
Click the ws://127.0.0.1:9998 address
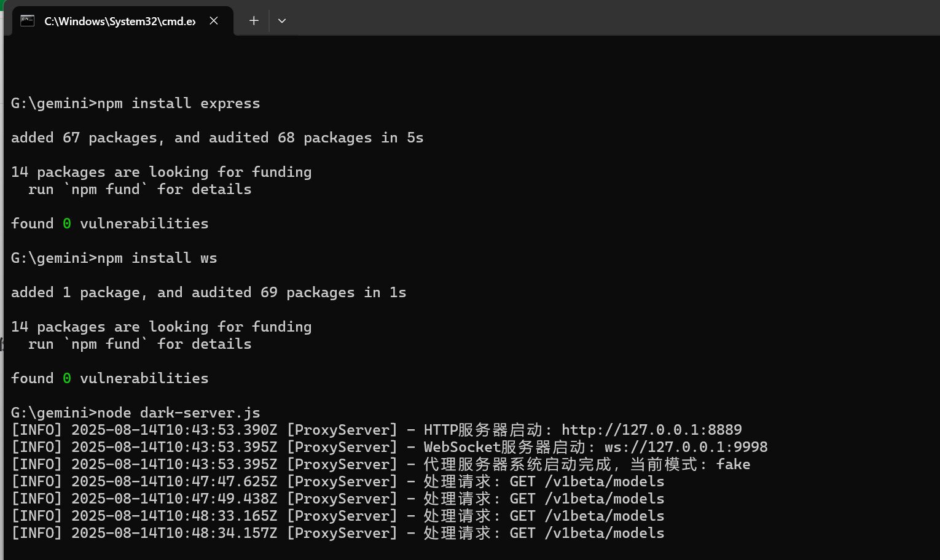(686, 447)
